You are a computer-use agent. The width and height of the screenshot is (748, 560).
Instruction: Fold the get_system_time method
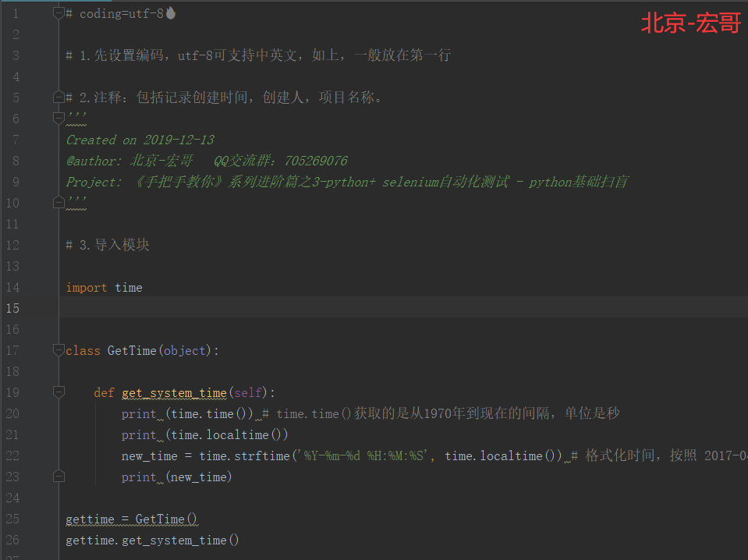(x=58, y=392)
